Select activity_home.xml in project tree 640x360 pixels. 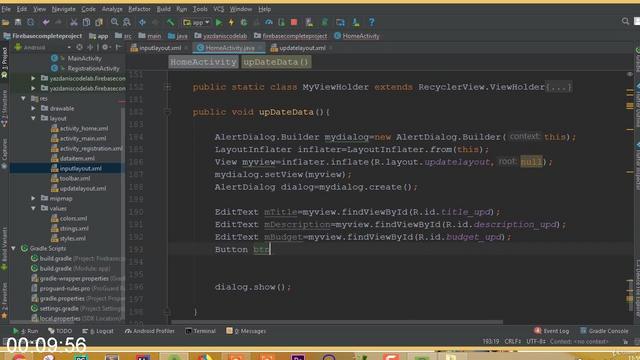(80, 129)
